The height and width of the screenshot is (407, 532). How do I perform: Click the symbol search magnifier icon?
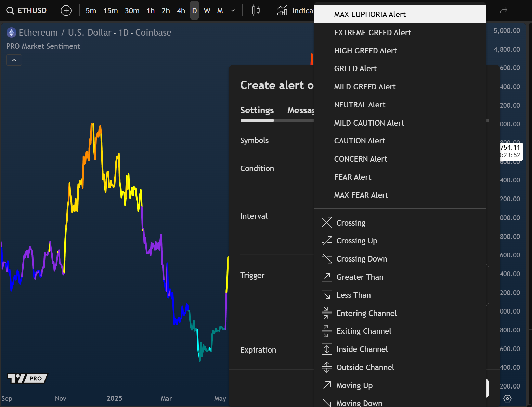click(10, 11)
